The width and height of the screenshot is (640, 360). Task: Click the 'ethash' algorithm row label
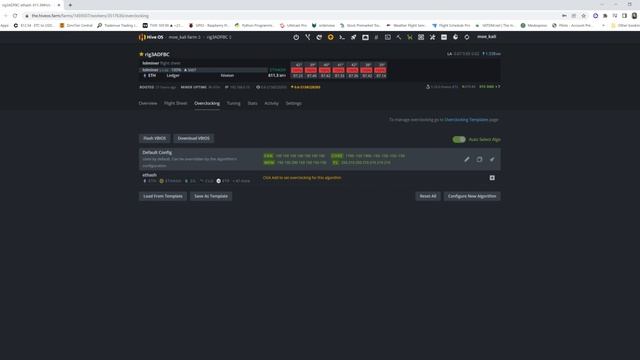(149, 175)
